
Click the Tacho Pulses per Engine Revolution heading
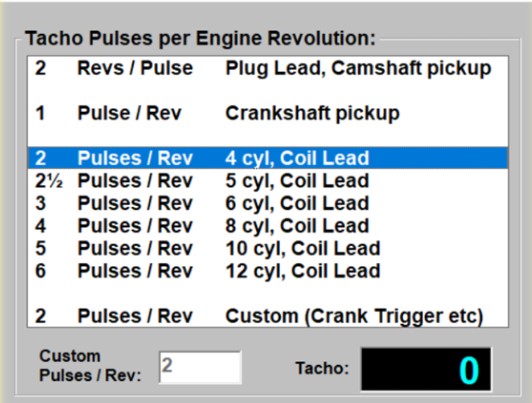coord(201,38)
